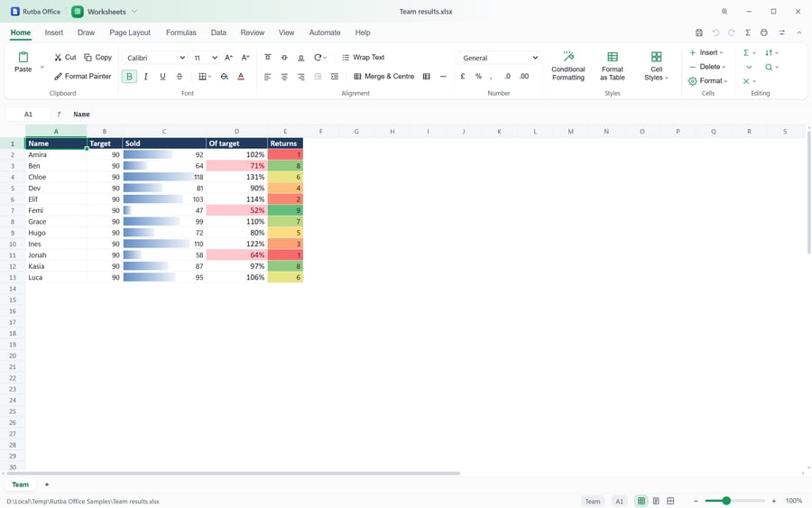Align cell contents to the top
Screen dimensions: 812x508
[x=268, y=58]
